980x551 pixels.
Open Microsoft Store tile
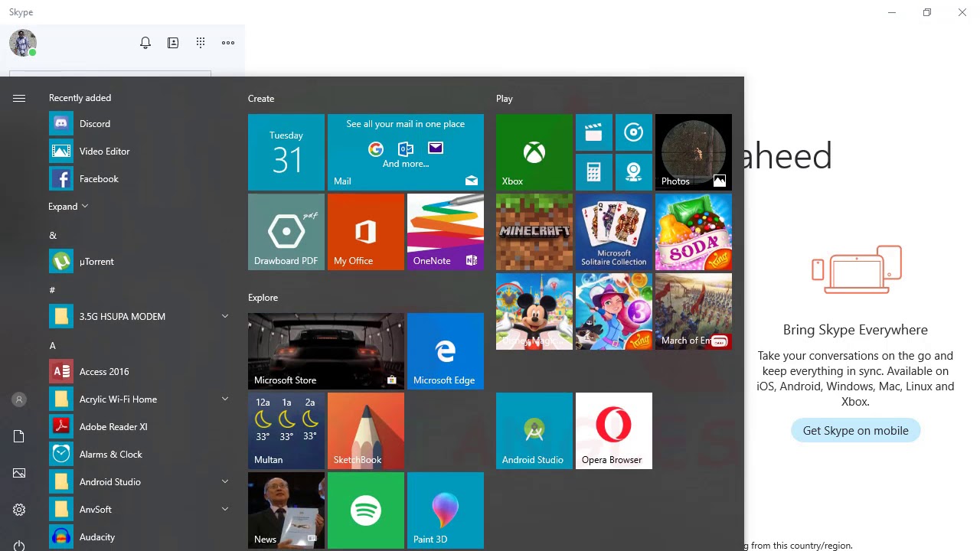[326, 351]
